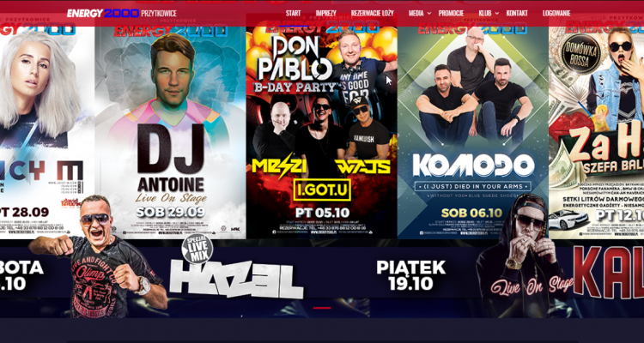
Task: Click the Special Live Mix badge
Action: [197, 249]
